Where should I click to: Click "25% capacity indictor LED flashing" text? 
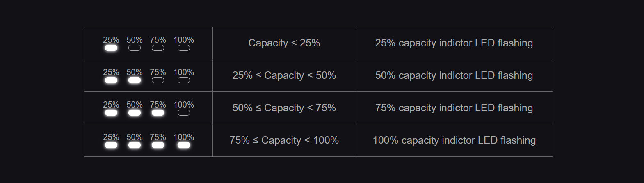(454, 43)
